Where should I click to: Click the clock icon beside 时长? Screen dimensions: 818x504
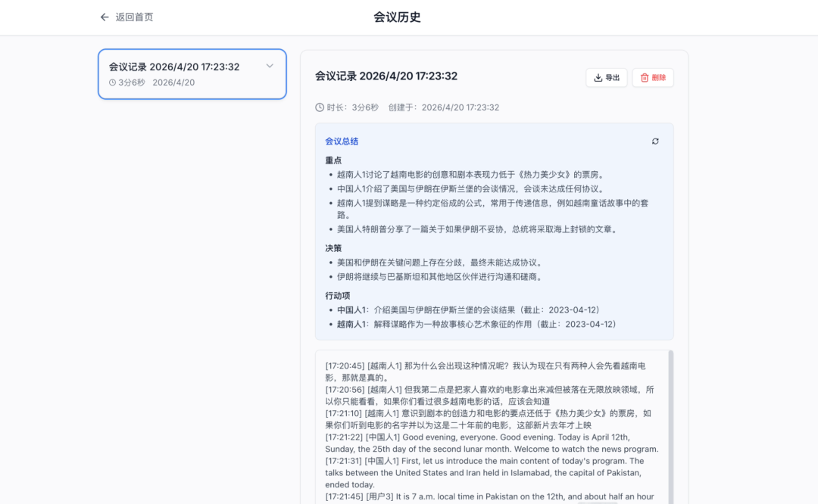coord(320,107)
